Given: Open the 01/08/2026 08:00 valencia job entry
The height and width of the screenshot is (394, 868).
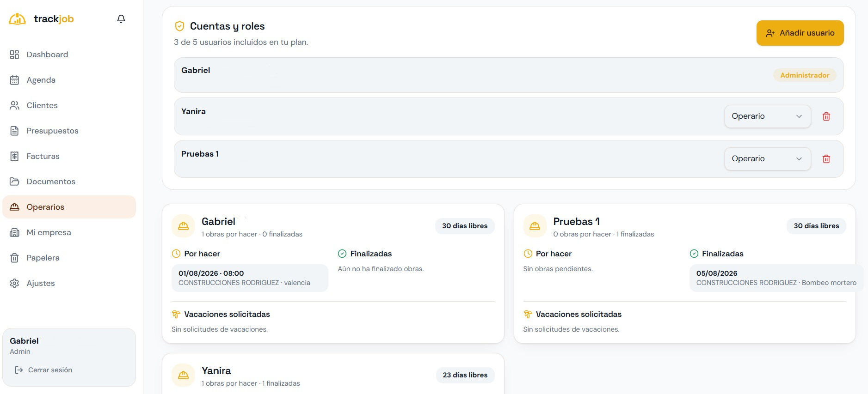Looking at the screenshot, I should click(x=250, y=278).
